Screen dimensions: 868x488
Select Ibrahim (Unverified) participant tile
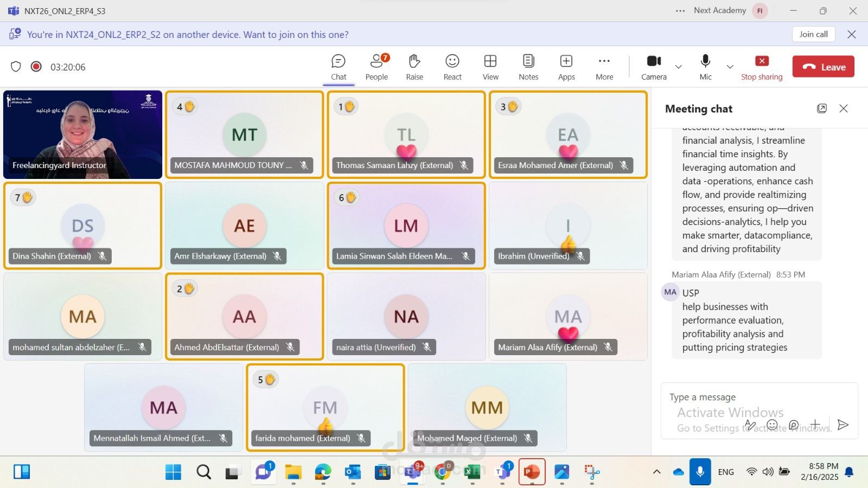coord(568,226)
